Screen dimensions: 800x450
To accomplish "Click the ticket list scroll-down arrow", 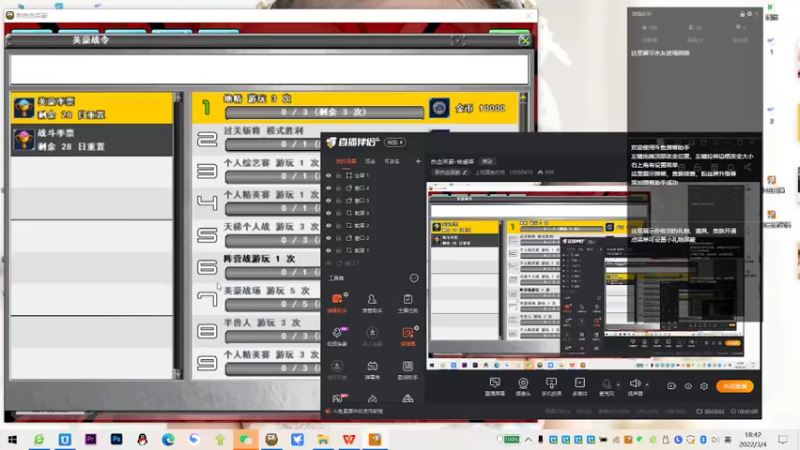I will tap(178, 375).
